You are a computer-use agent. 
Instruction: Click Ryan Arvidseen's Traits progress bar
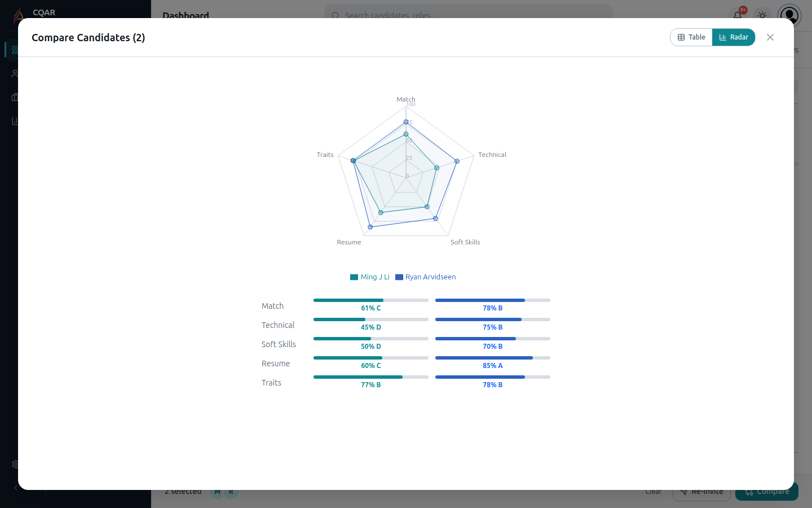coord(493,377)
